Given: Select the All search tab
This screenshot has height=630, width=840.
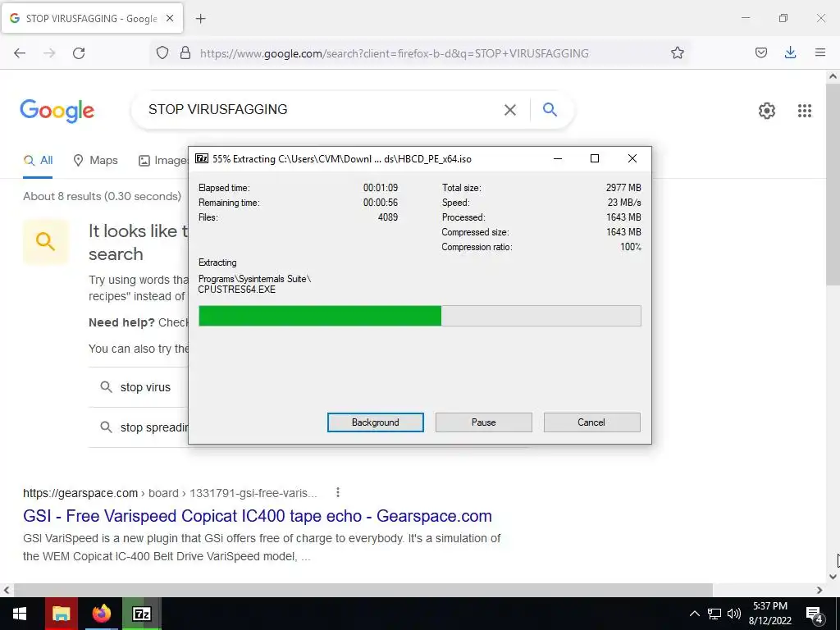Looking at the screenshot, I should pyautogui.click(x=38, y=160).
